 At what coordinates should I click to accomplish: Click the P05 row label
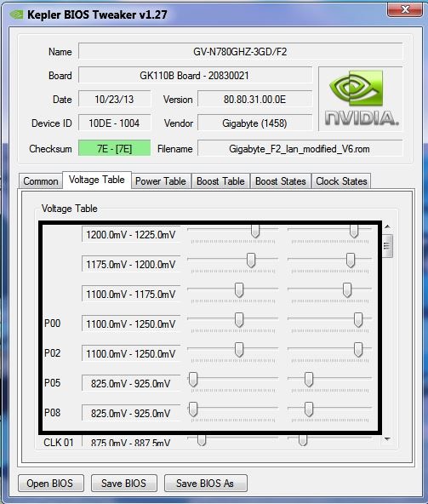tap(53, 383)
